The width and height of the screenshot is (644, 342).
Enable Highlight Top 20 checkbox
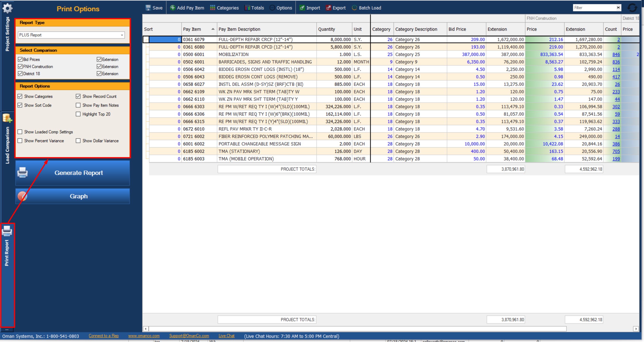click(78, 114)
